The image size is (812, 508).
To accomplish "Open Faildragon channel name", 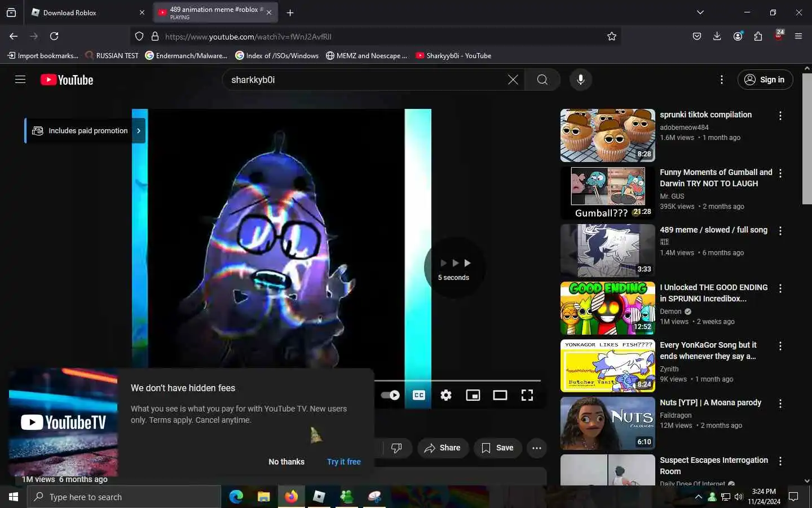I will pos(676,415).
